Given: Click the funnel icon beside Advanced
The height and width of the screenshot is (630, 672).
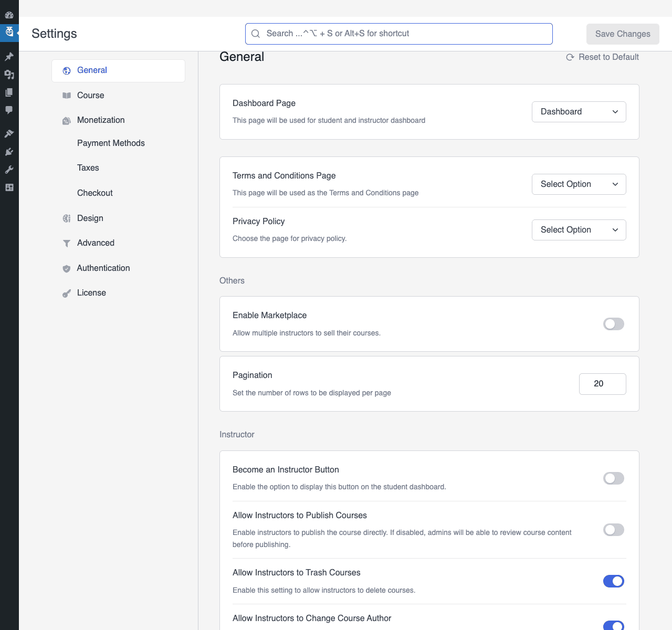Looking at the screenshot, I should 67,243.
